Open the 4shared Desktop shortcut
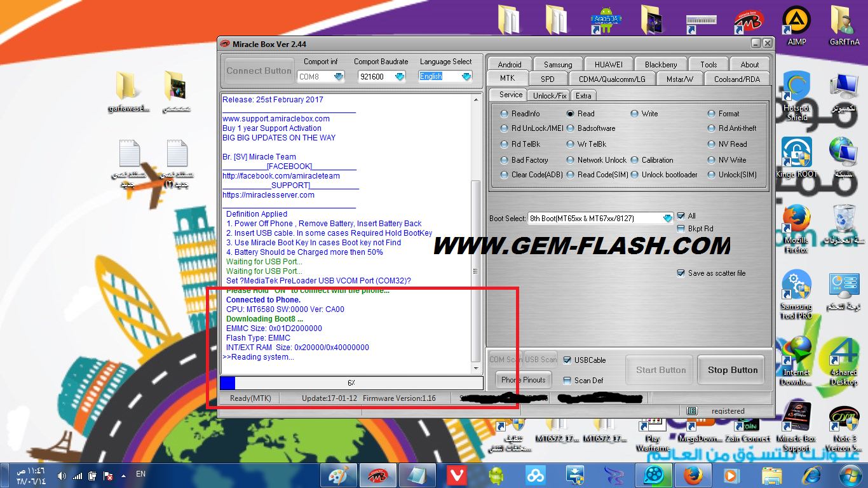 coord(844,360)
